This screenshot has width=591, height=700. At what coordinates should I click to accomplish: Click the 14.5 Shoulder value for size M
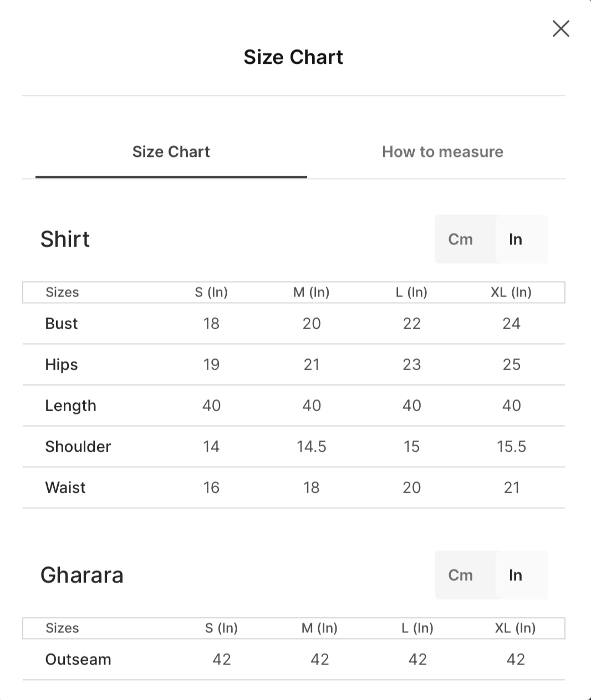312,447
